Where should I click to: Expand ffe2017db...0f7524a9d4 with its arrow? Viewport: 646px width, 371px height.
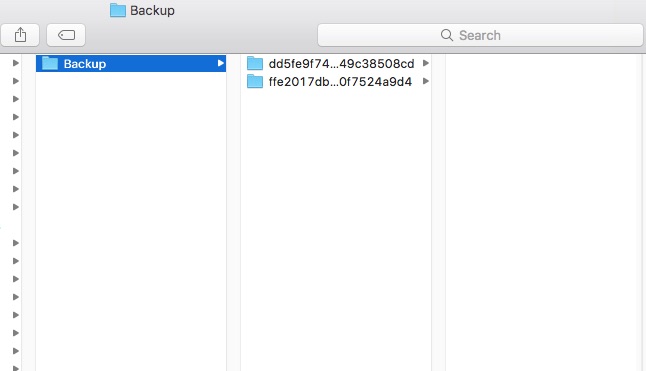point(426,82)
